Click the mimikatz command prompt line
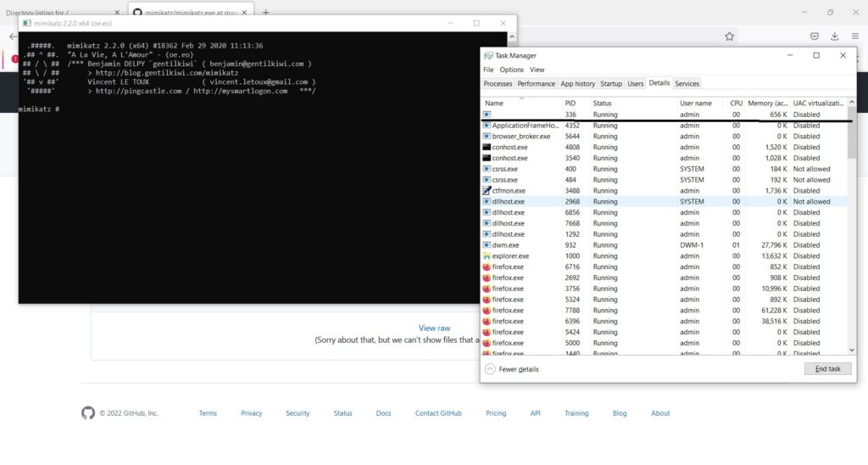Screen dimensions: 868x465 [x=40, y=109]
